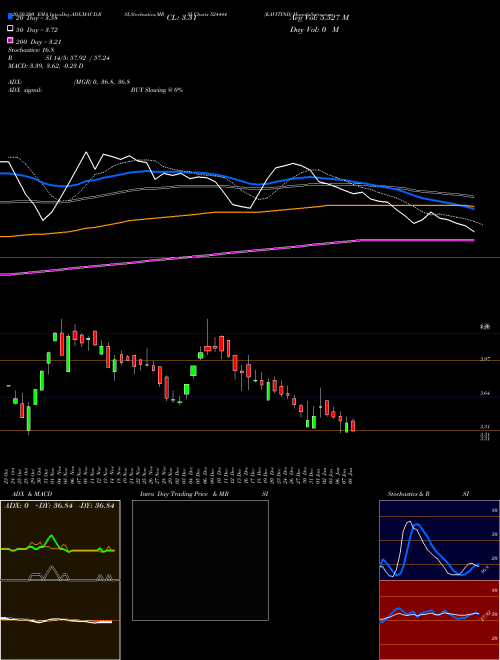Click the 'ADX & MACD' panel title

tap(32, 494)
